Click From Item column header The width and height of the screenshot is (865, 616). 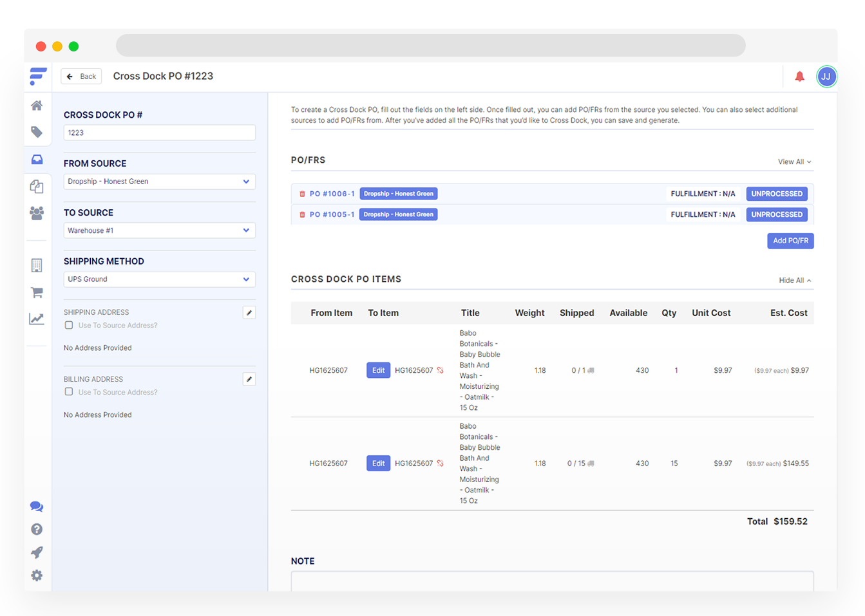point(331,313)
